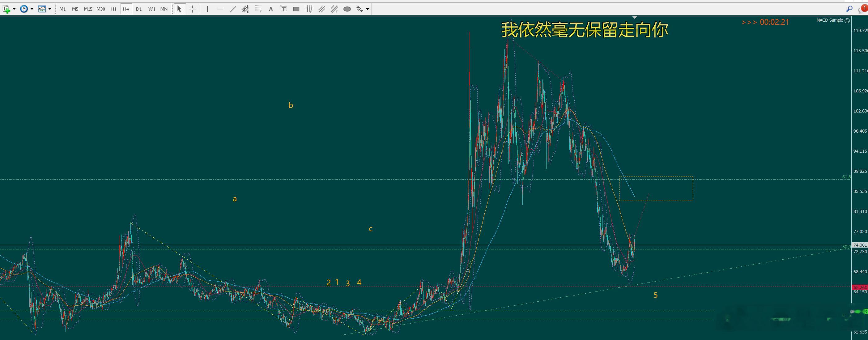Select the Fibonacci time zones tool

(309, 9)
